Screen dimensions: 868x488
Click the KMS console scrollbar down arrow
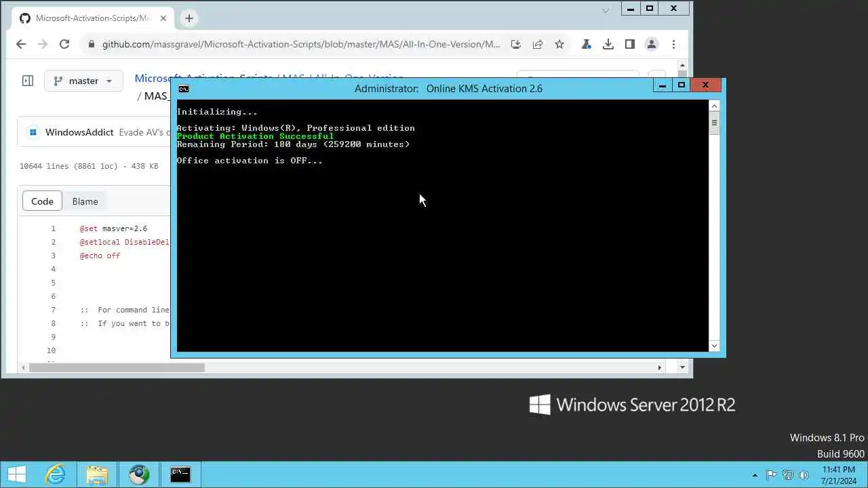coord(714,346)
